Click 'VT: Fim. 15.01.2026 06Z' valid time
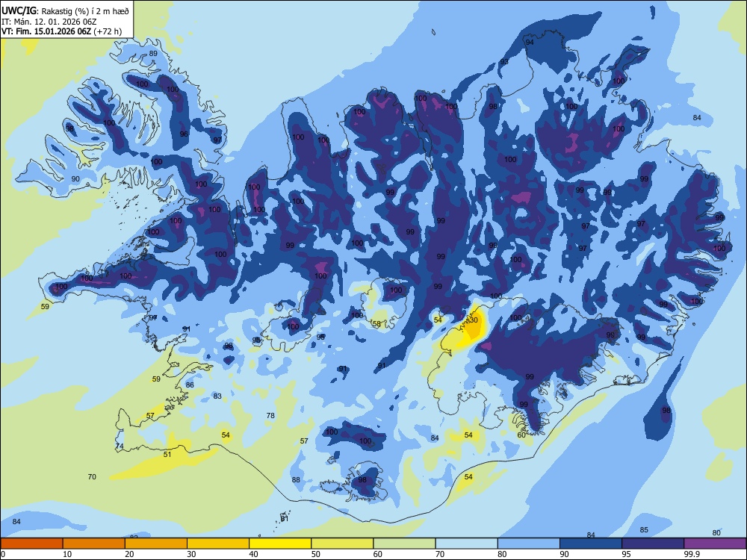 point(46,32)
